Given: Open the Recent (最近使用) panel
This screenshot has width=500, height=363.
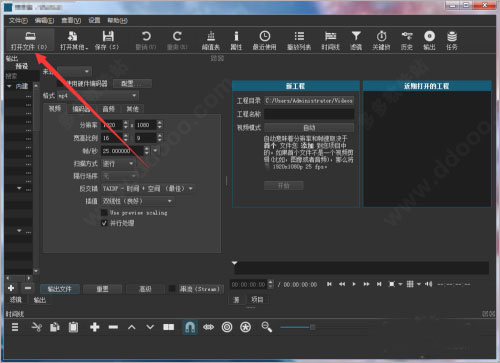Looking at the screenshot, I should click(x=265, y=40).
